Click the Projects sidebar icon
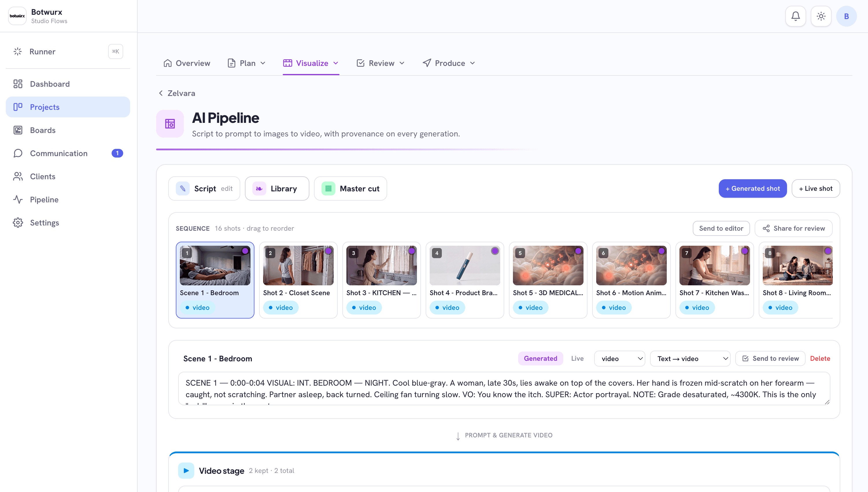This screenshot has width=868, height=492. click(x=18, y=107)
